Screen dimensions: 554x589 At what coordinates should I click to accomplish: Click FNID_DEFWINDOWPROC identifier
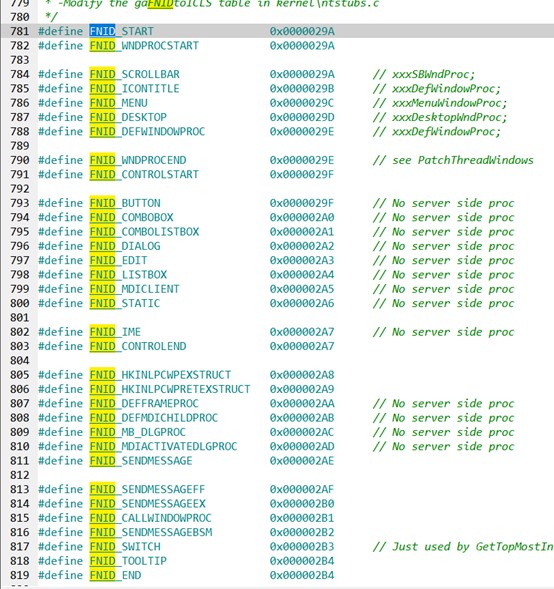point(147,131)
